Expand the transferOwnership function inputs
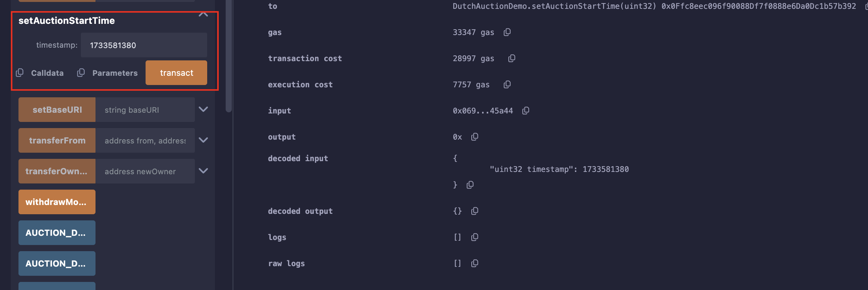Image resolution: width=868 pixels, height=290 pixels. click(x=203, y=171)
